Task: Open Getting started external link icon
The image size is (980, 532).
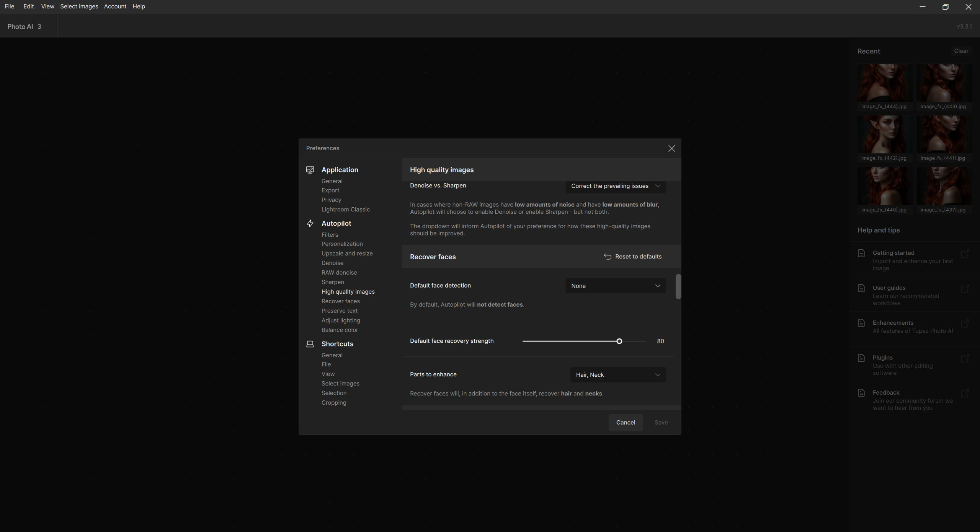Action: [965, 254]
